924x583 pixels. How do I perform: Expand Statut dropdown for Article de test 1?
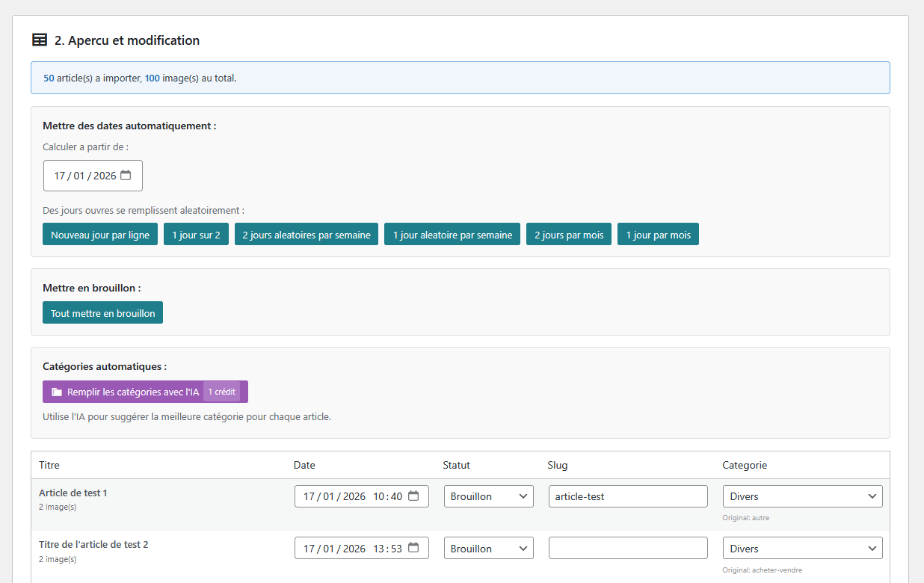point(488,496)
